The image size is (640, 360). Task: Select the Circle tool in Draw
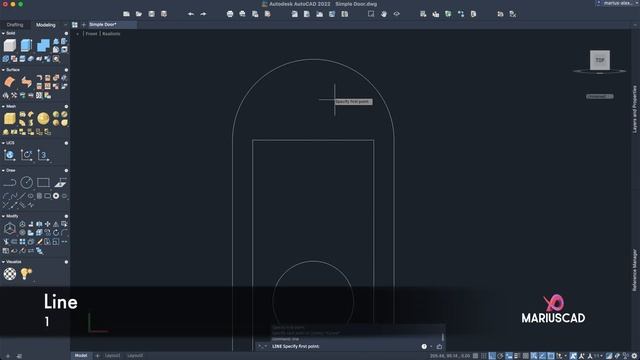click(27, 182)
